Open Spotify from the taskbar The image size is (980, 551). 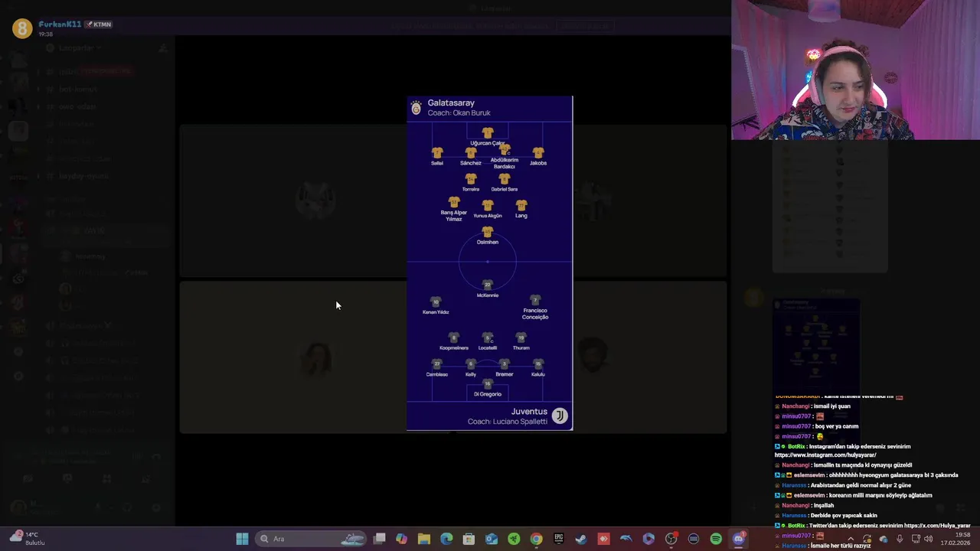tap(716, 539)
